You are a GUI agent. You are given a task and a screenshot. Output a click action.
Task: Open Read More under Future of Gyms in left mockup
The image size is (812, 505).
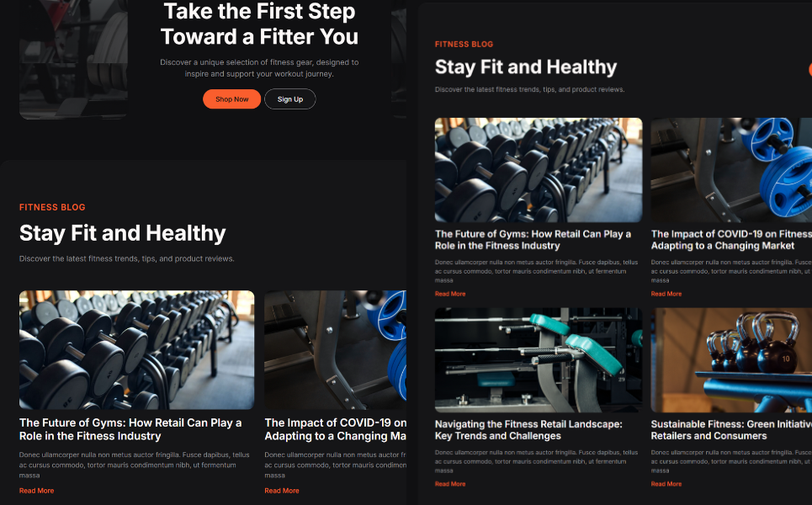pos(37,491)
